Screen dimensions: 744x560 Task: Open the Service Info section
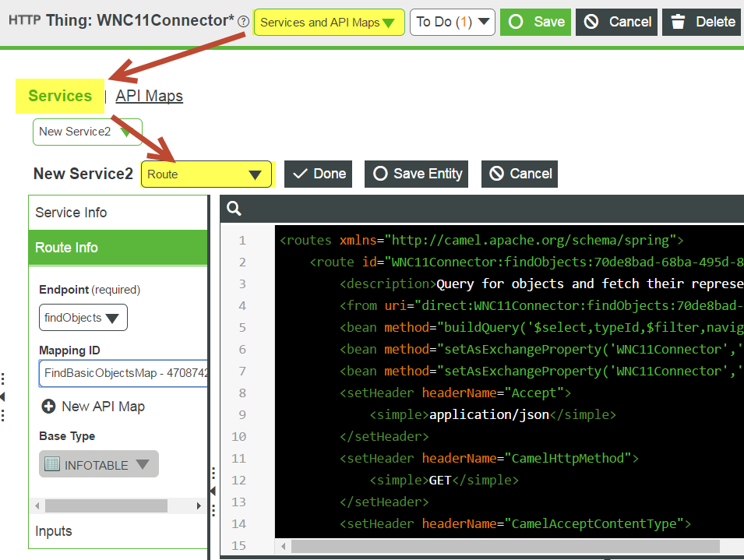[x=118, y=213]
